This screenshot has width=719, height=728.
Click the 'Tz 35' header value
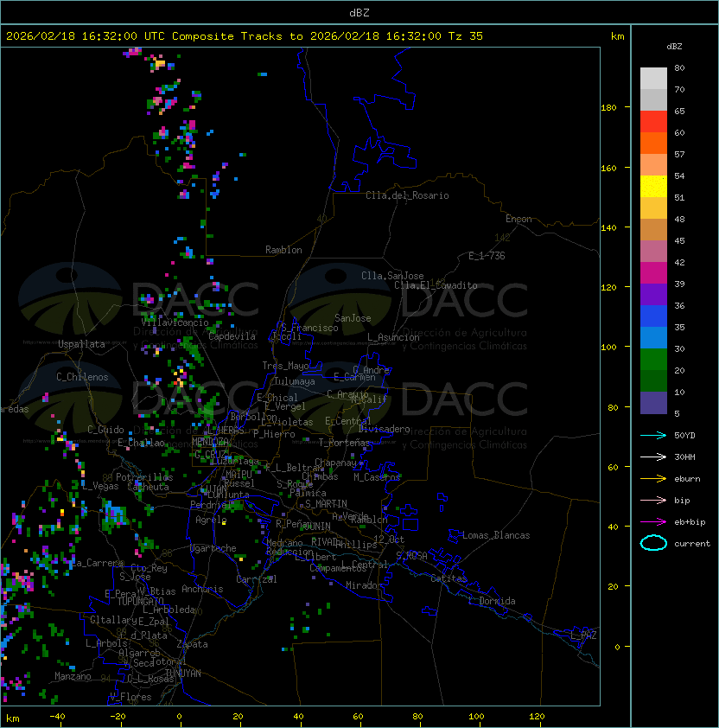coord(466,36)
